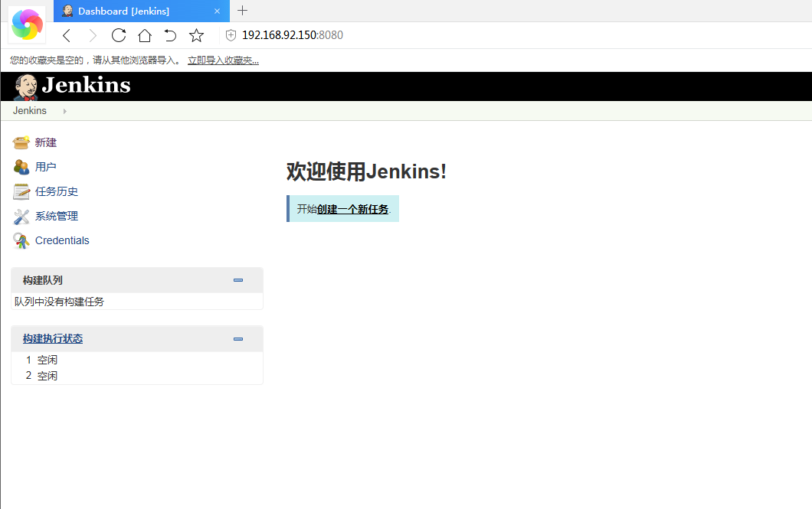Close the Dashboard [Jenkins] tab
The image size is (812, 509).
217,11
